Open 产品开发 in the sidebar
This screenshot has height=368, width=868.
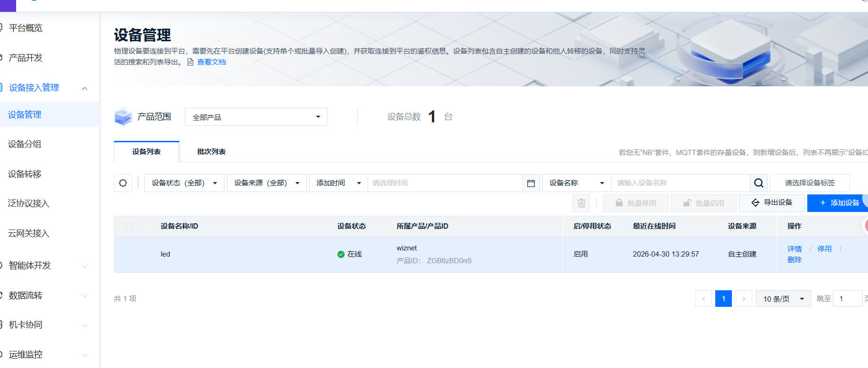tap(26, 58)
